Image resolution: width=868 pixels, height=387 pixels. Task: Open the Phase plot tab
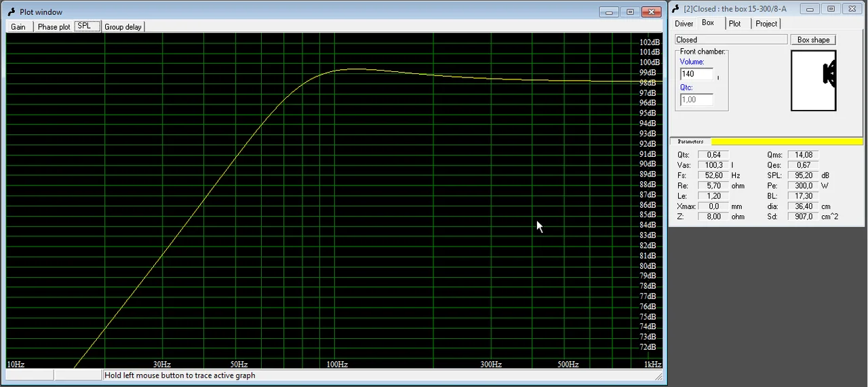tap(54, 26)
